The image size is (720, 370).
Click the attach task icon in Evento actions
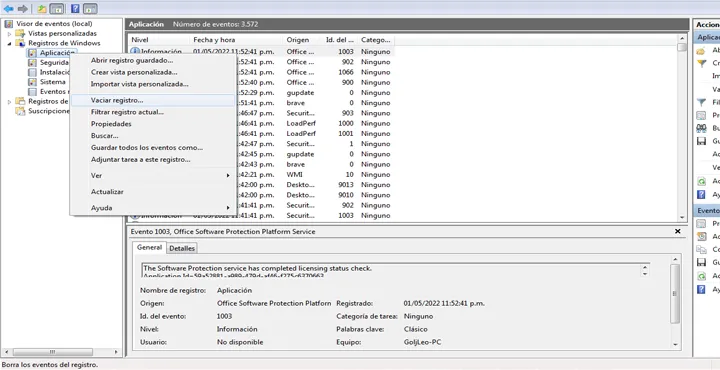point(701,236)
